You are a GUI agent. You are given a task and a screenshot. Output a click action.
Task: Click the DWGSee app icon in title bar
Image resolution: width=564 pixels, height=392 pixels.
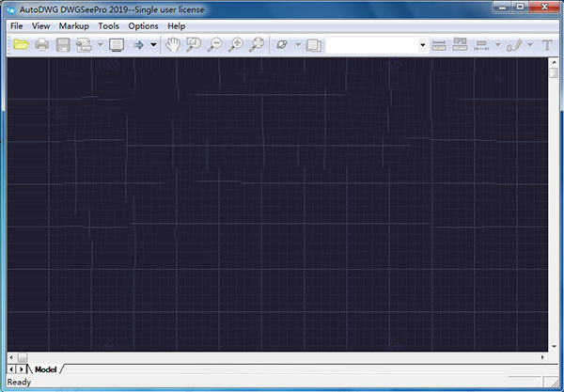coord(11,9)
